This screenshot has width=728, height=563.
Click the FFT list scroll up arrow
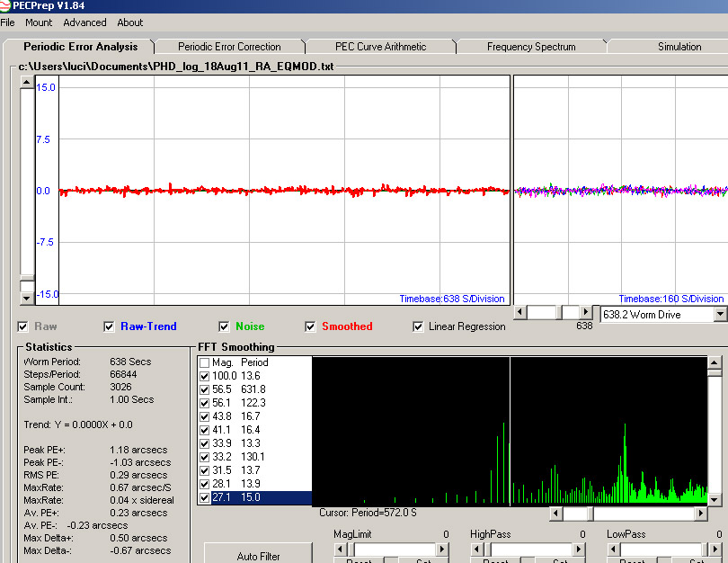(715, 362)
